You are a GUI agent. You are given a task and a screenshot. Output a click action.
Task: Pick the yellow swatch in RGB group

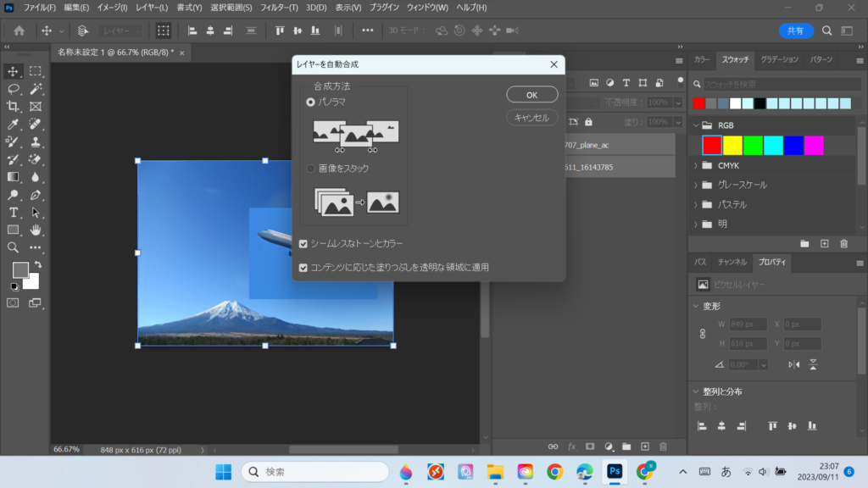732,146
